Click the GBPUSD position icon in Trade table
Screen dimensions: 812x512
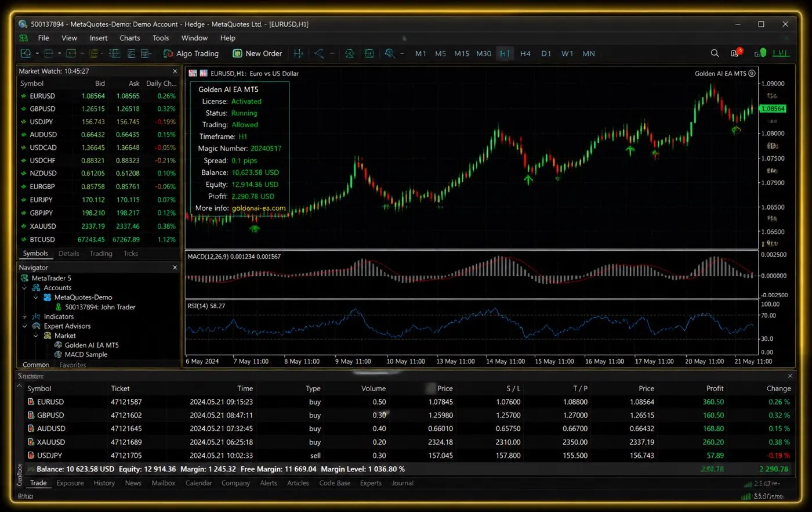31,415
